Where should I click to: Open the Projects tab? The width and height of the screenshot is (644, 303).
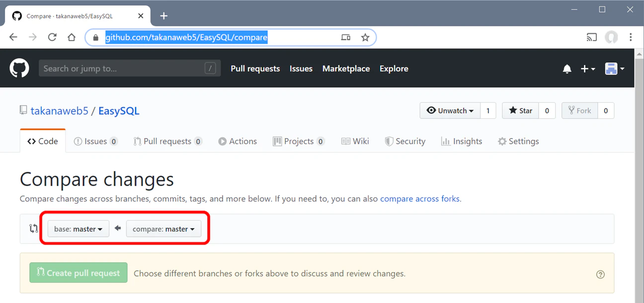(299, 141)
